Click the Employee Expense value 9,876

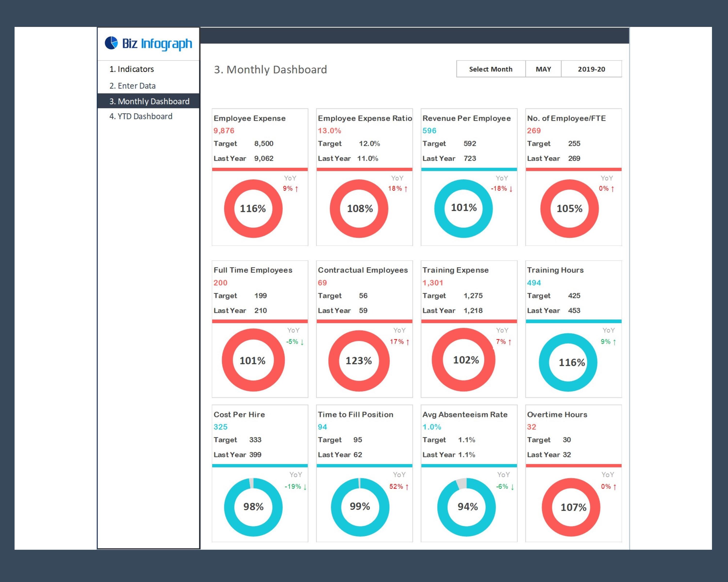pos(224,130)
